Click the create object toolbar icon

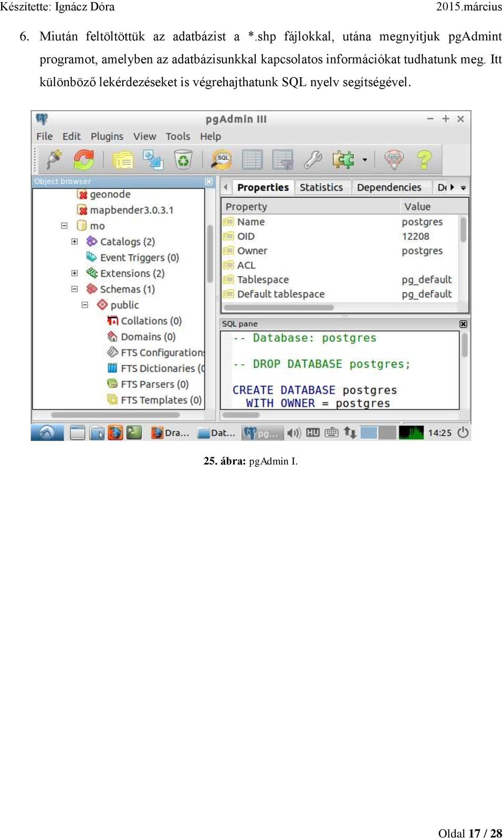153,160
